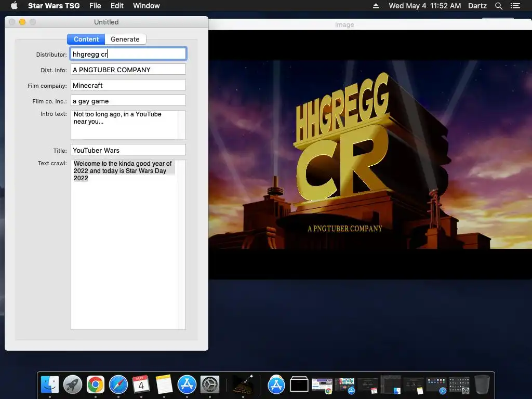This screenshot has width=532, height=399.
Task: Open the yellow Notes app in dock
Action: [164, 385]
